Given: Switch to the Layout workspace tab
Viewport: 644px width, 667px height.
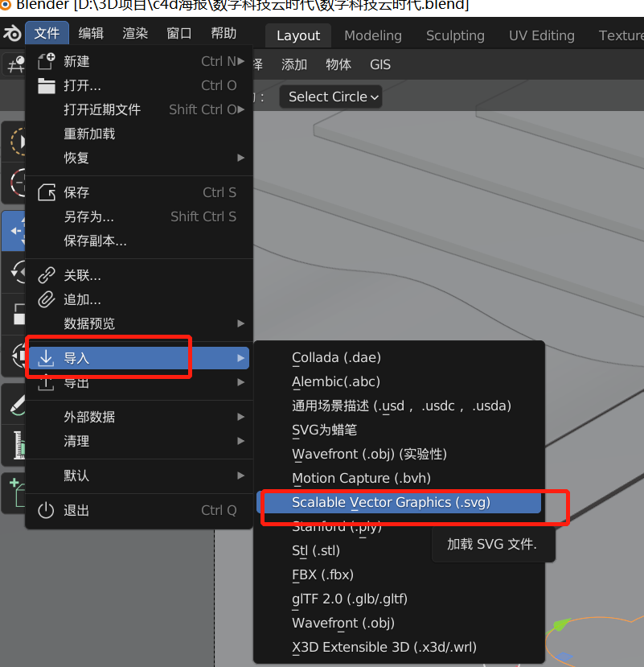Looking at the screenshot, I should tap(298, 35).
